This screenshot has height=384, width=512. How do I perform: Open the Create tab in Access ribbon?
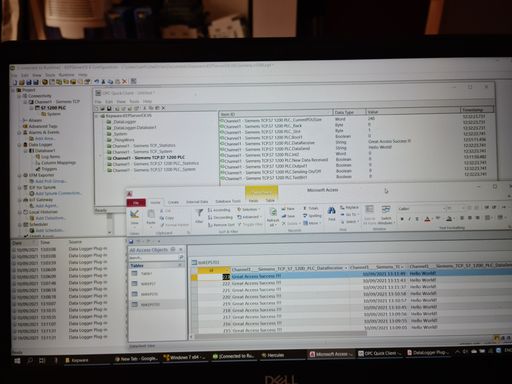tap(173, 202)
